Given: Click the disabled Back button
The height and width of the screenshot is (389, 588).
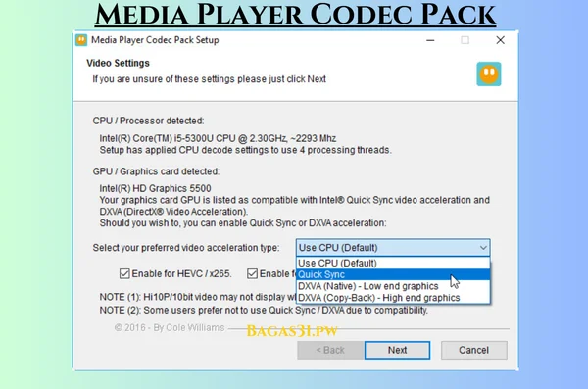Looking at the screenshot, I should 330,350.
